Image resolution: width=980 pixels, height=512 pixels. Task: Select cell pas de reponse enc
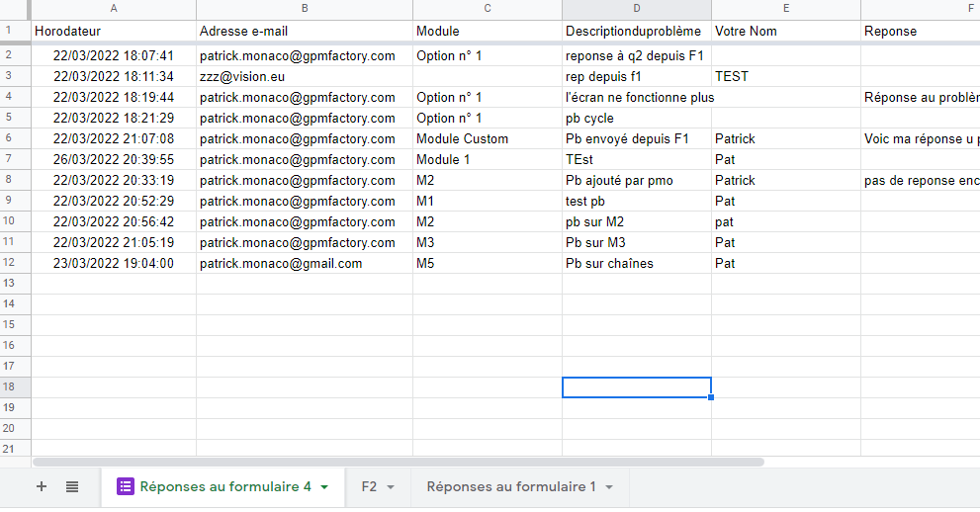(x=920, y=180)
